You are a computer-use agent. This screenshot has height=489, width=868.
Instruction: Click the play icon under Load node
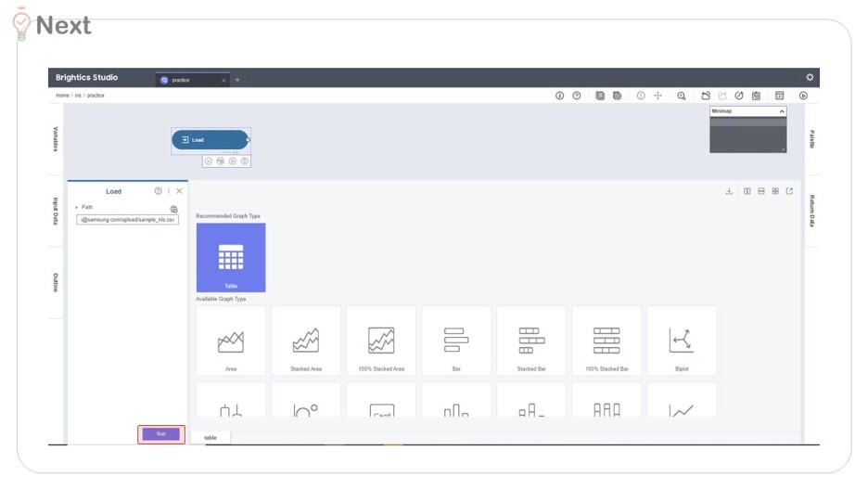(x=233, y=161)
